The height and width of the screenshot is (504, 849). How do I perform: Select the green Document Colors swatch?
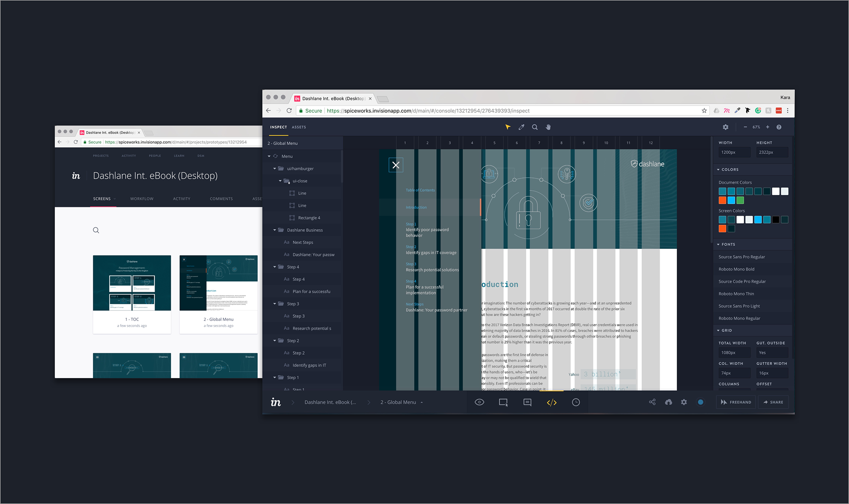click(x=740, y=200)
